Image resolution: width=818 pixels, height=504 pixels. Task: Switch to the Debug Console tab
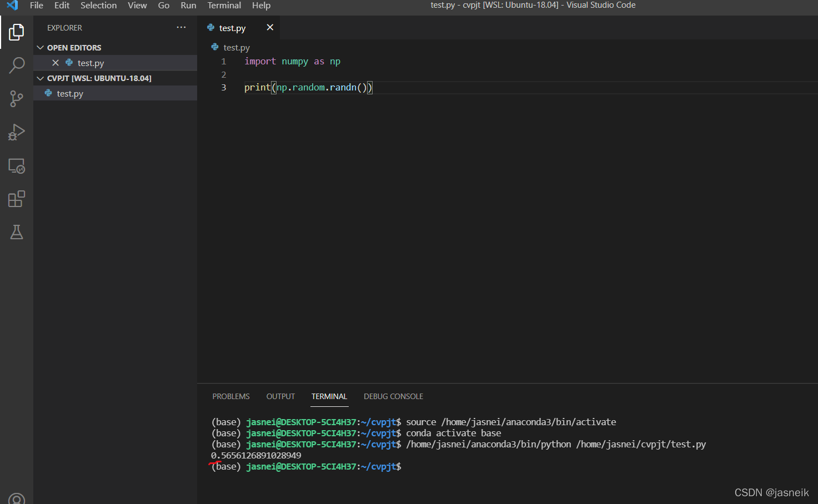click(393, 396)
